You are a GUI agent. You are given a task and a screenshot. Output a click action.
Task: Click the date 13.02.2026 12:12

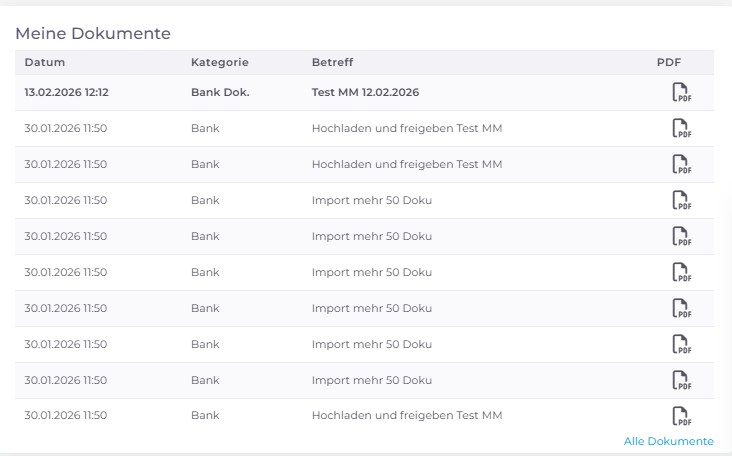66,92
